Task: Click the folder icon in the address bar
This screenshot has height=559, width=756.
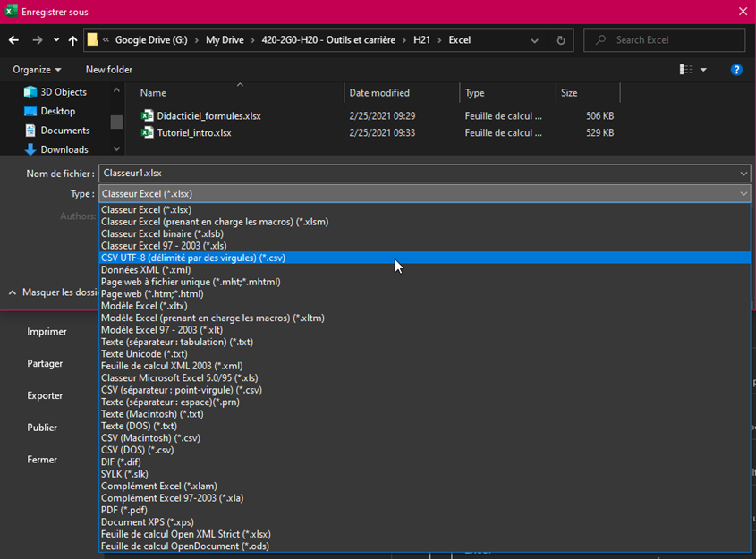Action: click(x=93, y=39)
